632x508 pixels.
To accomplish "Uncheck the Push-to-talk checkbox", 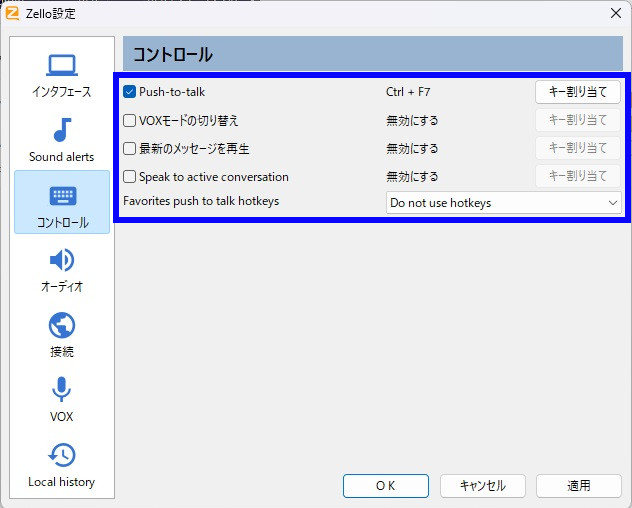I will [130, 92].
